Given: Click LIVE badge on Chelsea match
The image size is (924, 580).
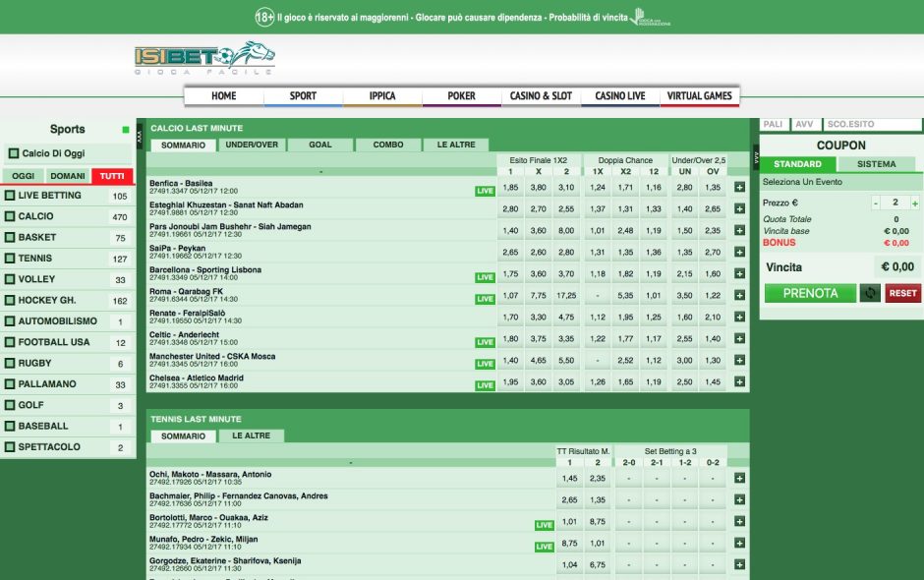Looking at the screenshot, I should pyautogui.click(x=485, y=385).
